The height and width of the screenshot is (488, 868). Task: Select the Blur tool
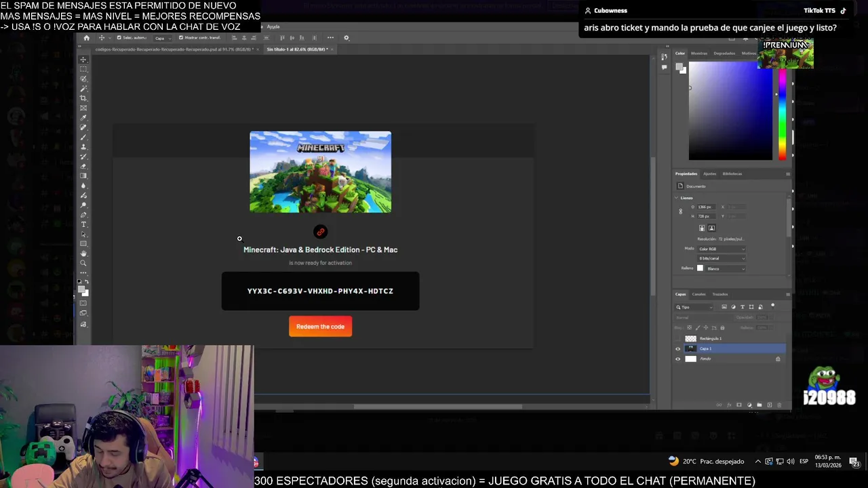pyautogui.click(x=83, y=185)
